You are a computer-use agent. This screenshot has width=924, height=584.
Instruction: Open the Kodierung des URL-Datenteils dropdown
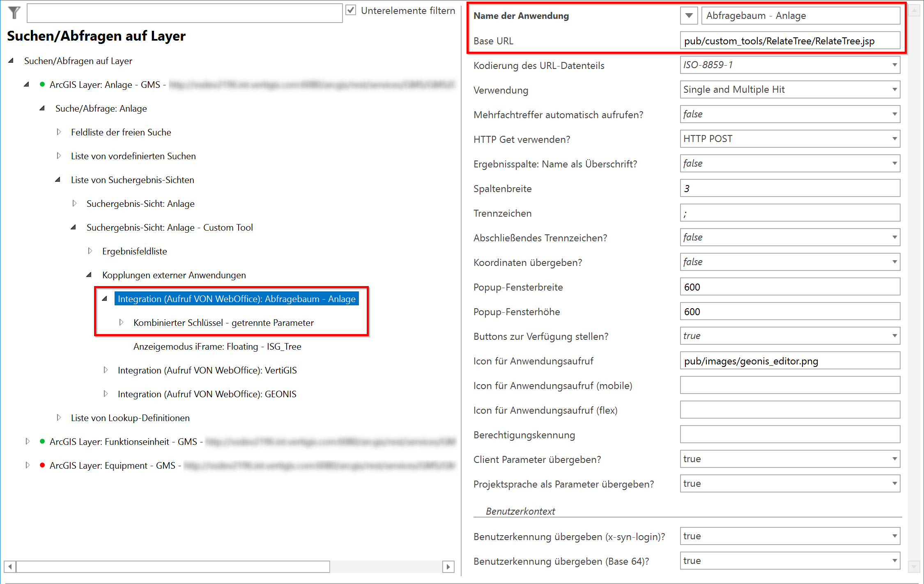tap(894, 65)
